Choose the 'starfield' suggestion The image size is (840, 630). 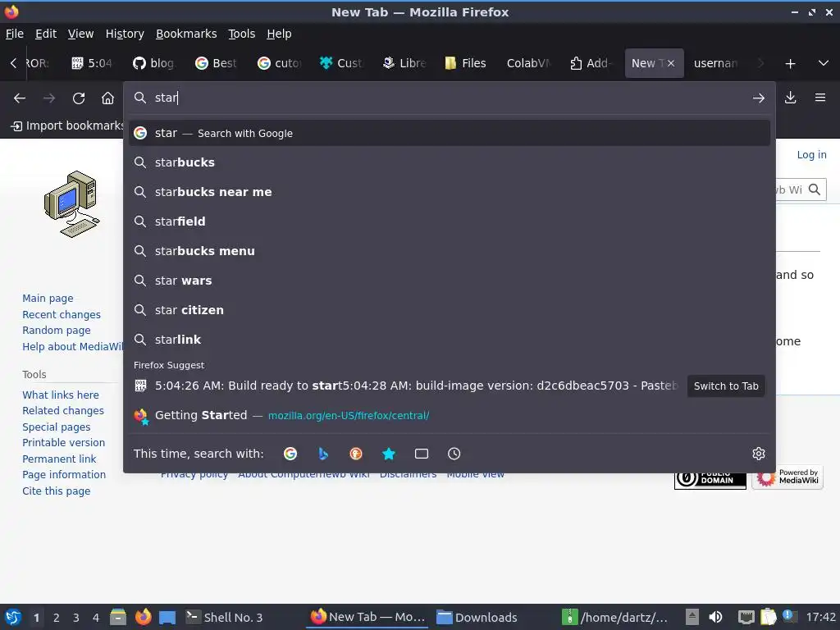(450, 221)
